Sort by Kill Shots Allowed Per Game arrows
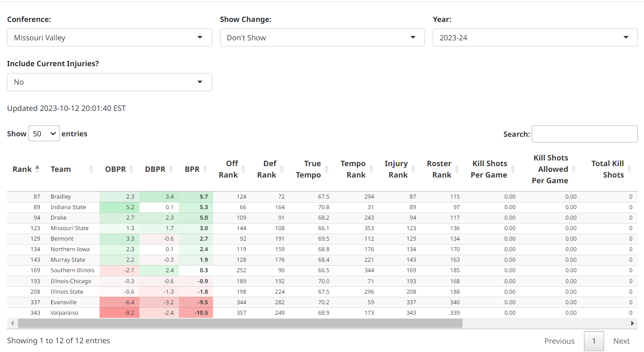644x352 pixels. click(x=573, y=169)
